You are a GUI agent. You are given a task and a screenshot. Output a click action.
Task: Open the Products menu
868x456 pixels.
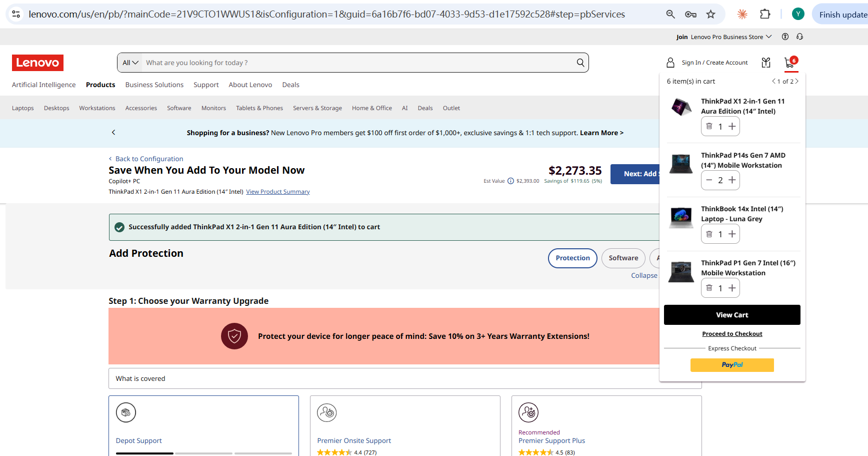point(100,85)
